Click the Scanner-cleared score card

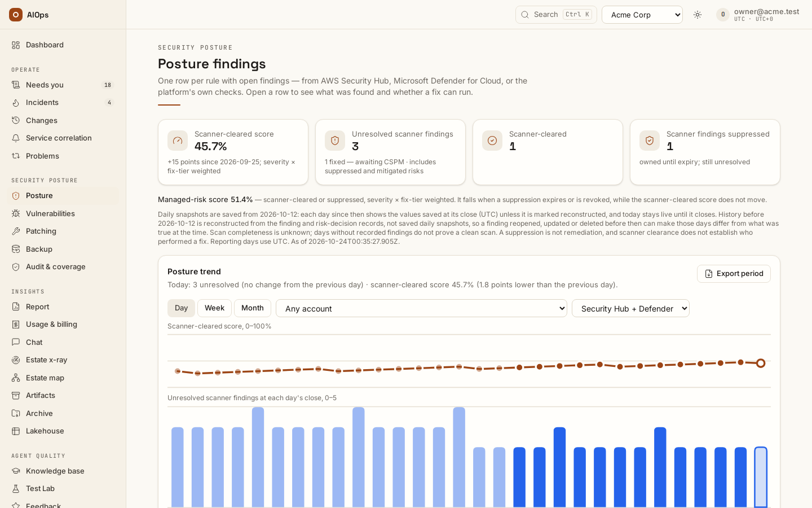point(233,152)
